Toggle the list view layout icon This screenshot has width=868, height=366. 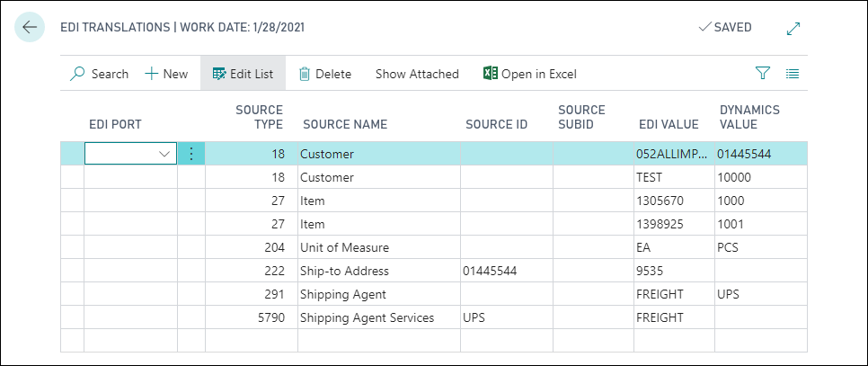click(x=793, y=74)
